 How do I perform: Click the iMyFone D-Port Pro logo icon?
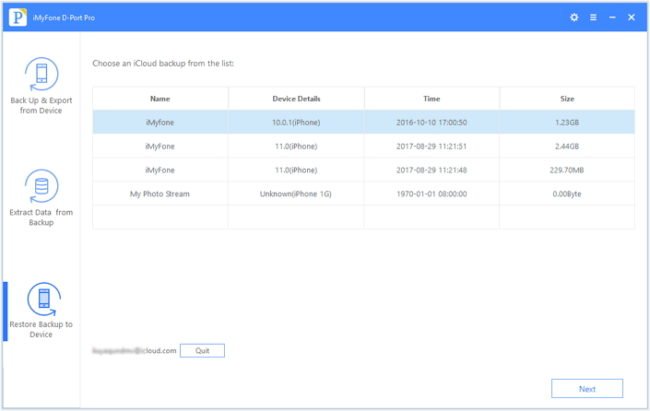19,17
